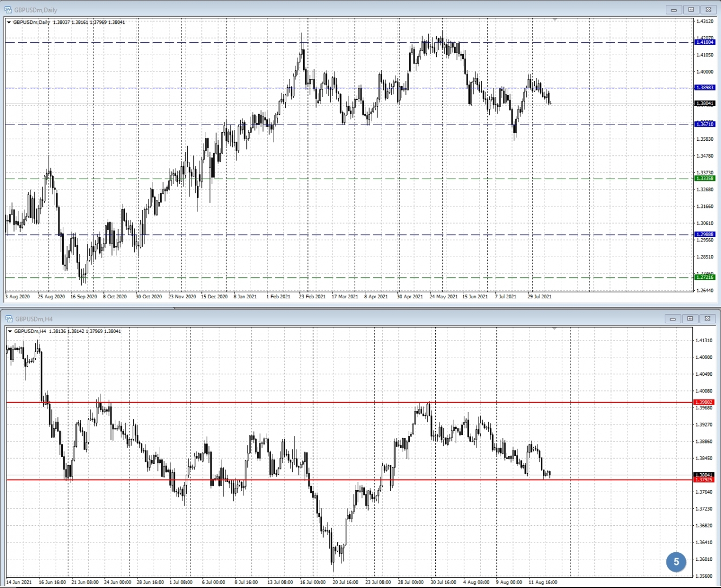Click the 1.41310 value on H4 price scale
This screenshot has width=721, height=588.
[x=704, y=341]
